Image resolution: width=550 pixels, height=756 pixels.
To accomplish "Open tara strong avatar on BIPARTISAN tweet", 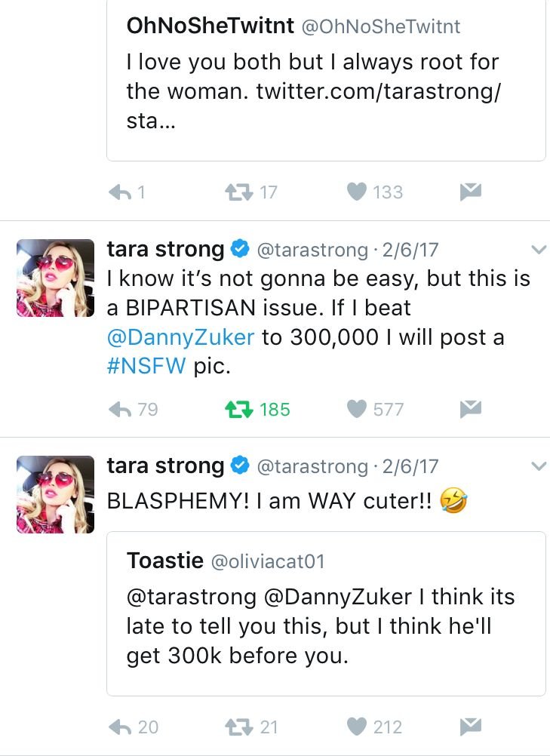I will pyautogui.click(x=55, y=277).
